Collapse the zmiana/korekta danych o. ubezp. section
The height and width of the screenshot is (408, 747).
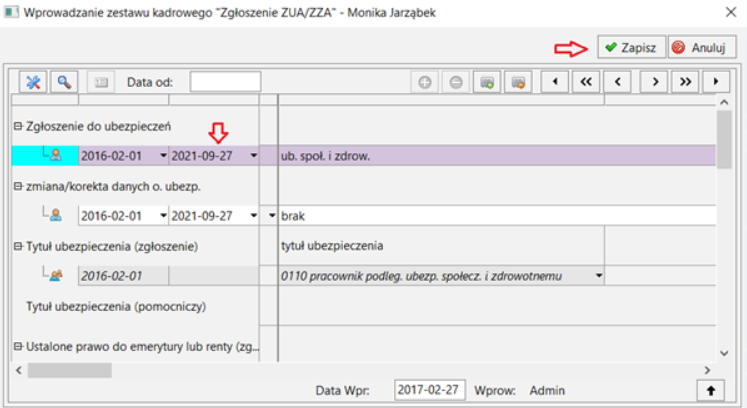(18, 186)
